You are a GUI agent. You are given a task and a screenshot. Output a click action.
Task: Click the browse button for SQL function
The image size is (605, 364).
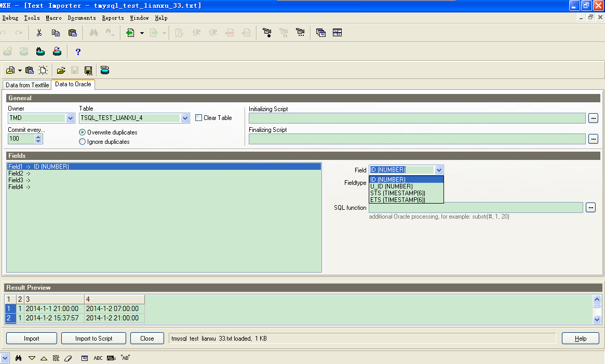pos(591,208)
